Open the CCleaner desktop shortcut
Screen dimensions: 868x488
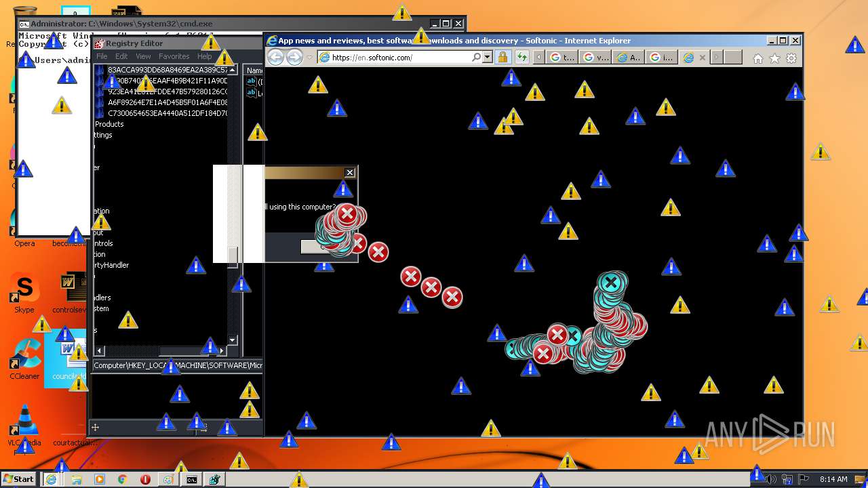coord(24,360)
